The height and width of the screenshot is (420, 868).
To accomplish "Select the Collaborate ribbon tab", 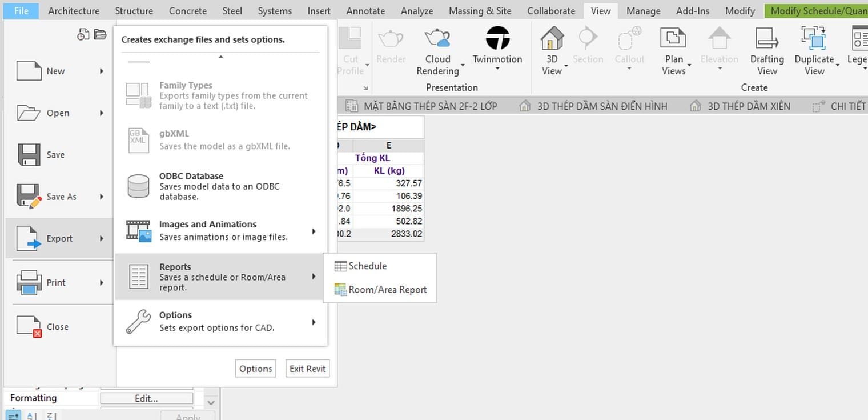I will 551,10.
